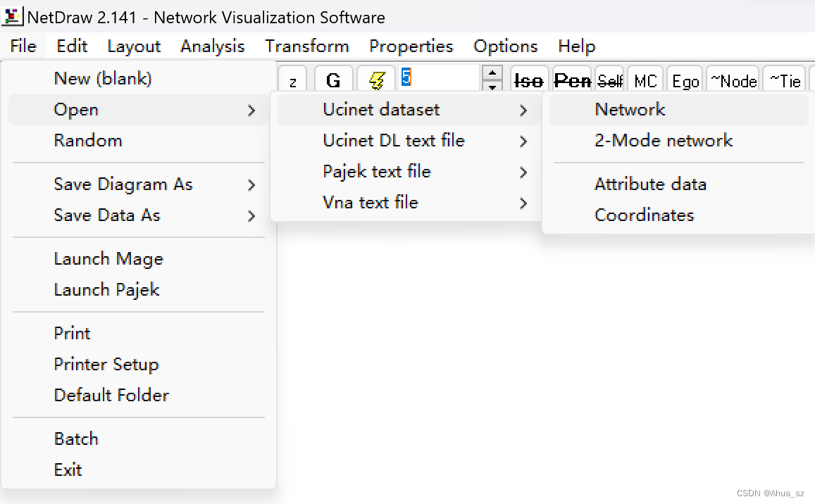This screenshot has width=815, height=504.
Task: Open the Analysis menu
Action: click(212, 46)
